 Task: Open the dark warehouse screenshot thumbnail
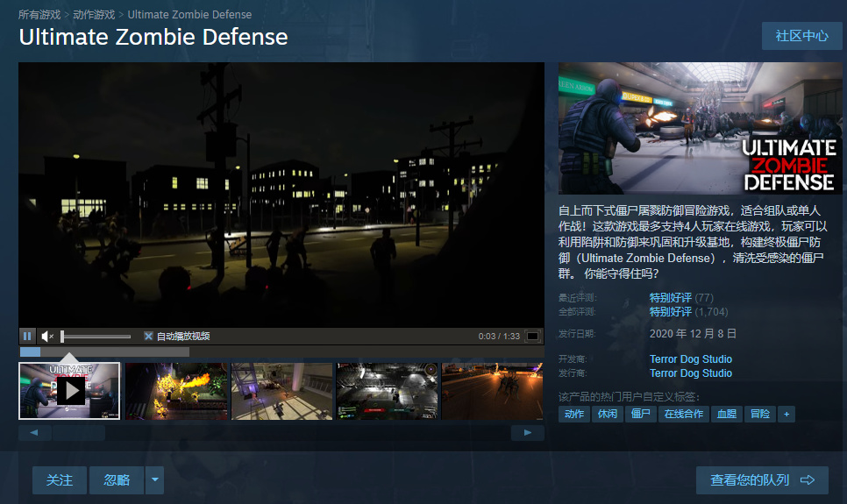pyautogui.click(x=387, y=391)
